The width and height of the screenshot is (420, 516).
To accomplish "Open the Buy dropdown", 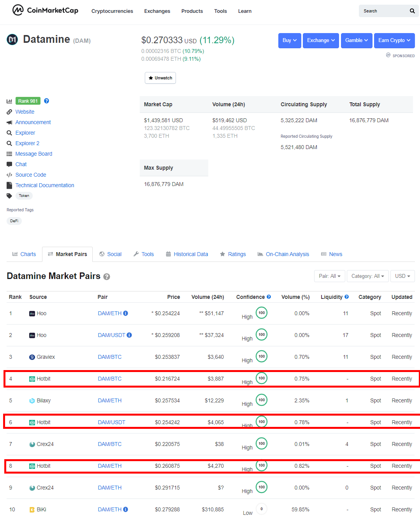I will 290,40.
